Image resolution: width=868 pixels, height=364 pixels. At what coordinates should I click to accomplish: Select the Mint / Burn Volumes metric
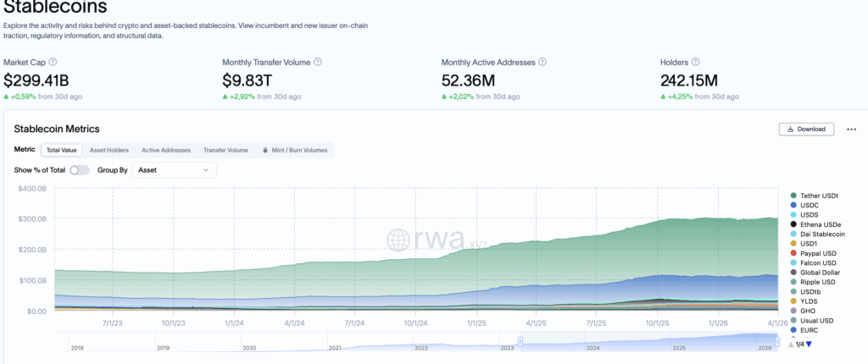click(296, 150)
